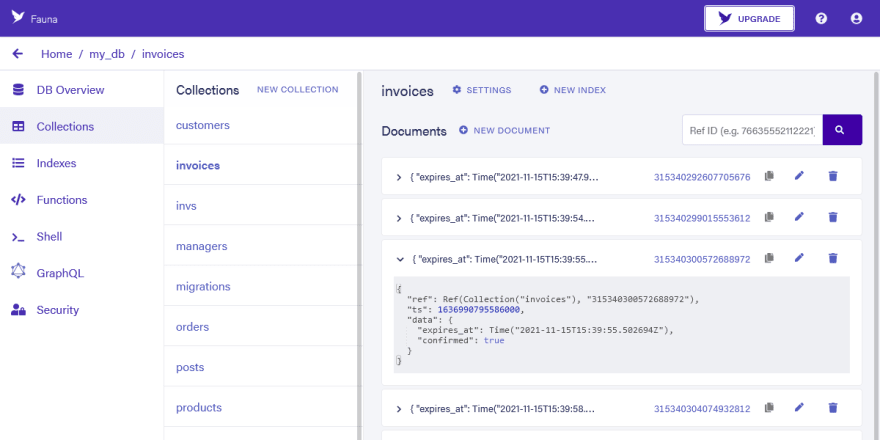The width and height of the screenshot is (880, 440).
Task: Click the search magnifier button
Action: point(842,130)
